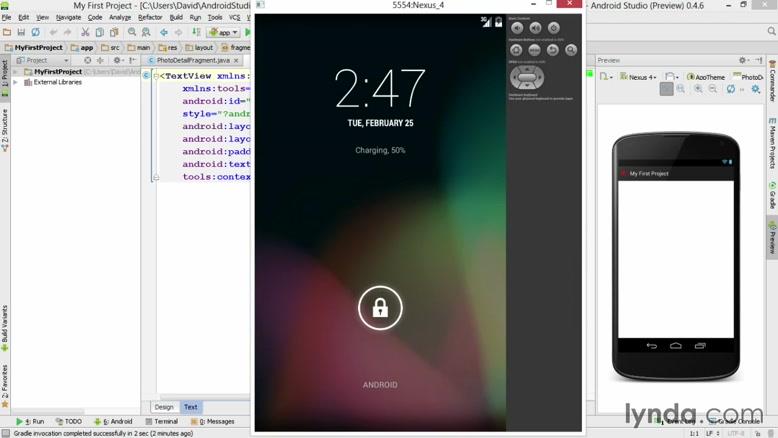Image resolution: width=778 pixels, height=438 pixels.
Task: Click the Undo arrow in toolbar
Action: pos(53,32)
